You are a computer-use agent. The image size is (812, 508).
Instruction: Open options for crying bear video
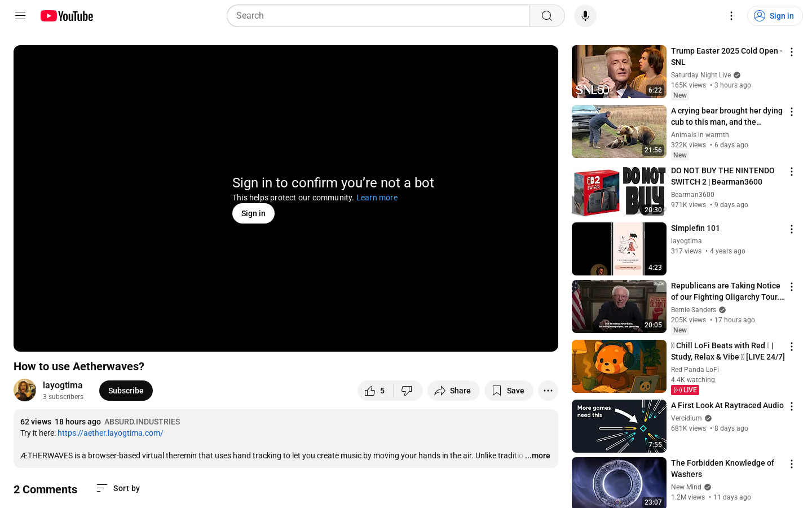[x=792, y=112]
